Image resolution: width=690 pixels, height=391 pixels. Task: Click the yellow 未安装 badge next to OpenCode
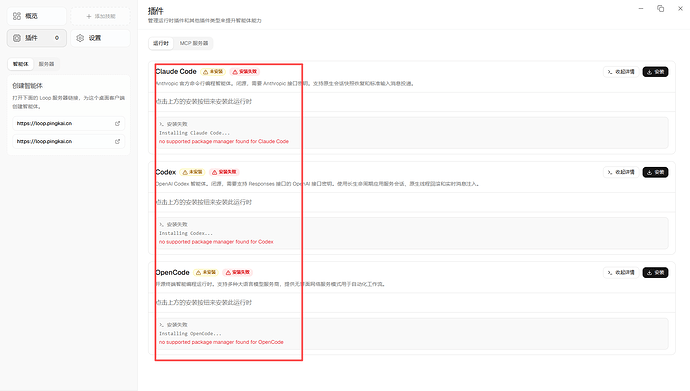tap(206, 272)
